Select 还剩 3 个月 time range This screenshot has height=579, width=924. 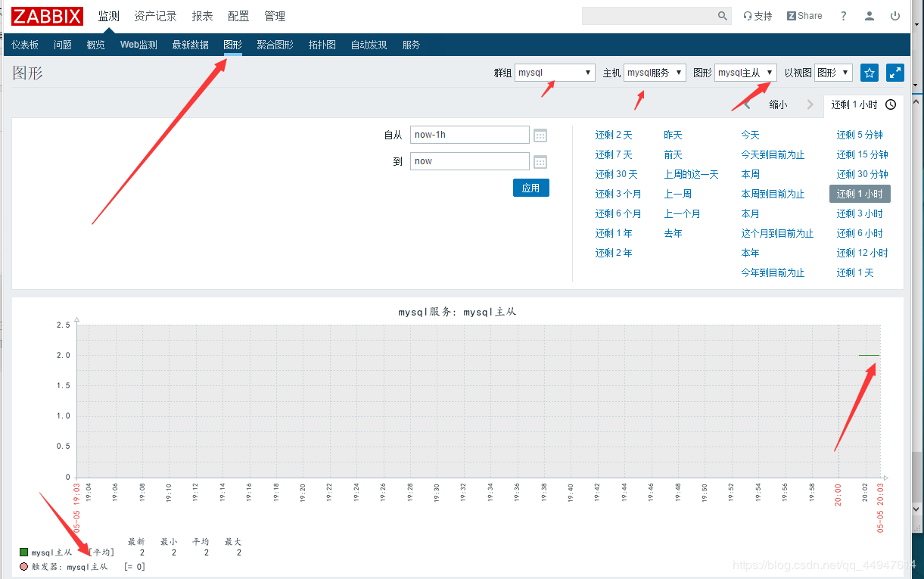pos(618,194)
